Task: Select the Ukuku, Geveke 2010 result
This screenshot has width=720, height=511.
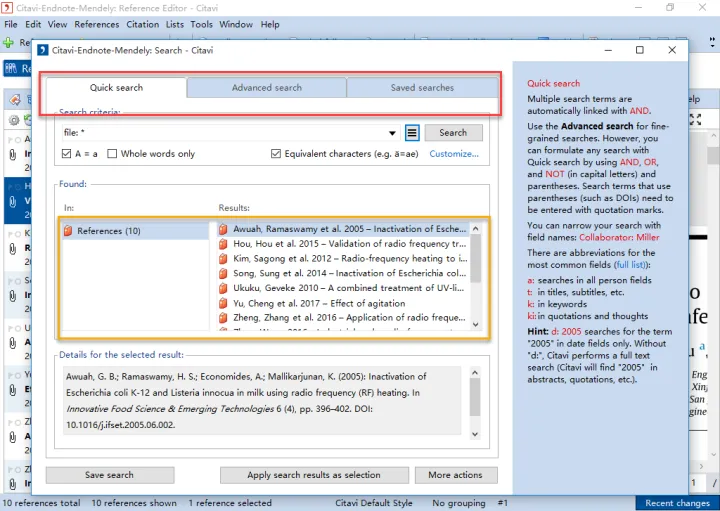Action: pos(343,288)
